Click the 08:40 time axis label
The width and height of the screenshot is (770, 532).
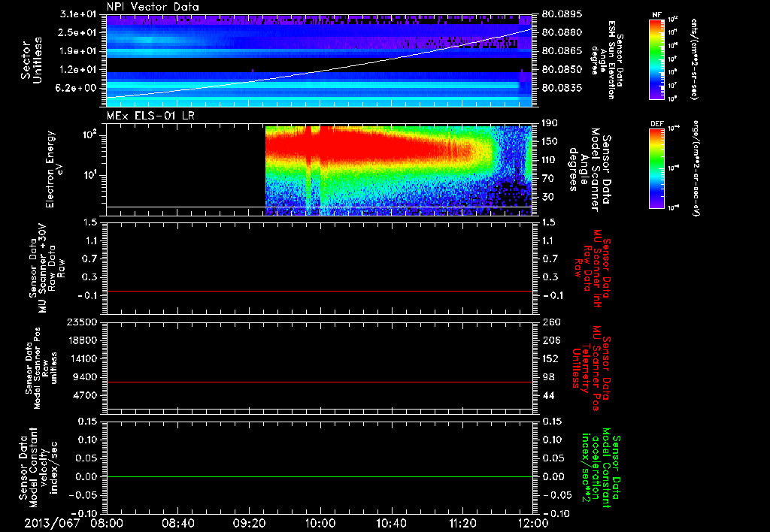tap(177, 523)
